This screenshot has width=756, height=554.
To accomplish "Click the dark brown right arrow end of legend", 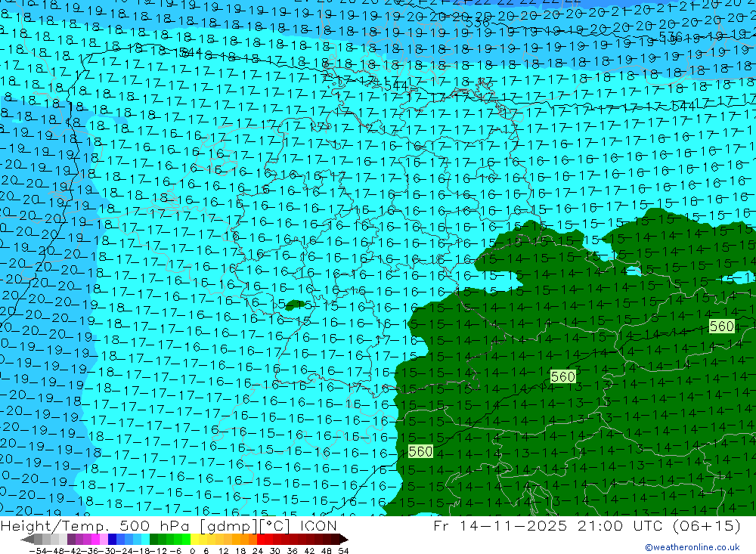I will coord(344,540).
